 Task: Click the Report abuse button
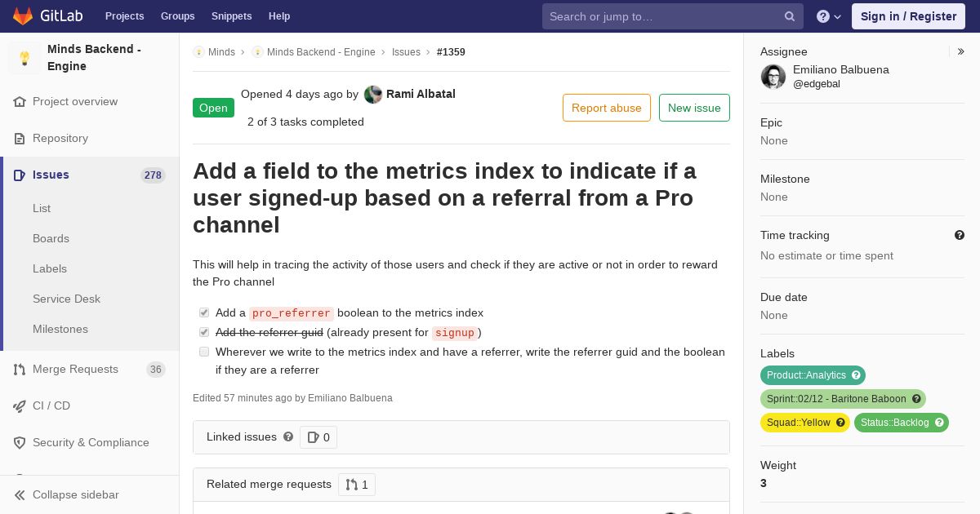click(x=606, y=108)
